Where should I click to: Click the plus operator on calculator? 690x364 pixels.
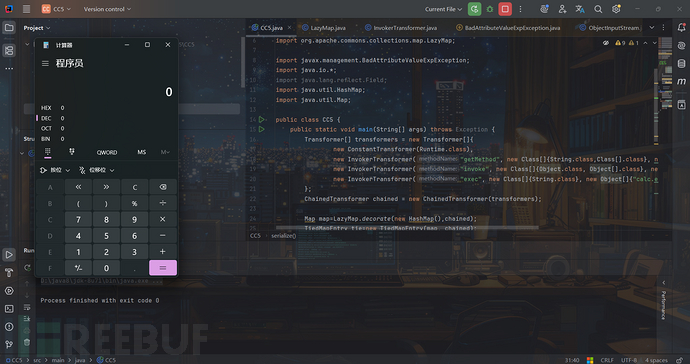(x=163, y=252)
